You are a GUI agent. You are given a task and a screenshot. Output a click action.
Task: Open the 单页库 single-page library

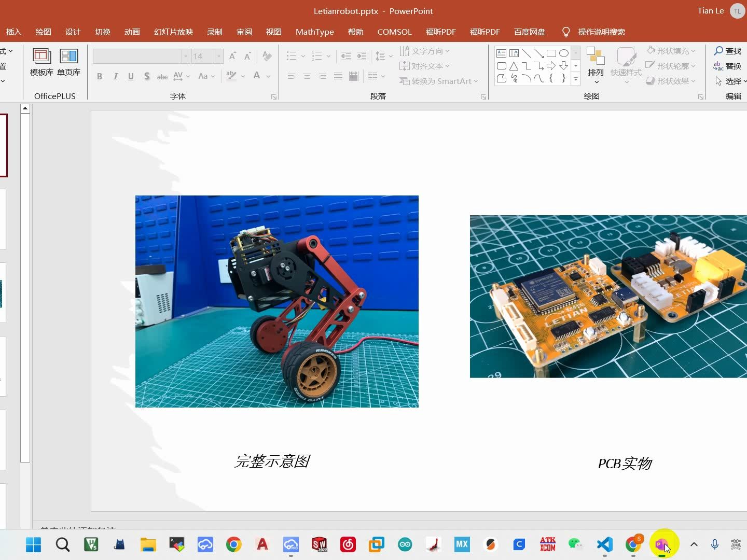coord(68,62)
